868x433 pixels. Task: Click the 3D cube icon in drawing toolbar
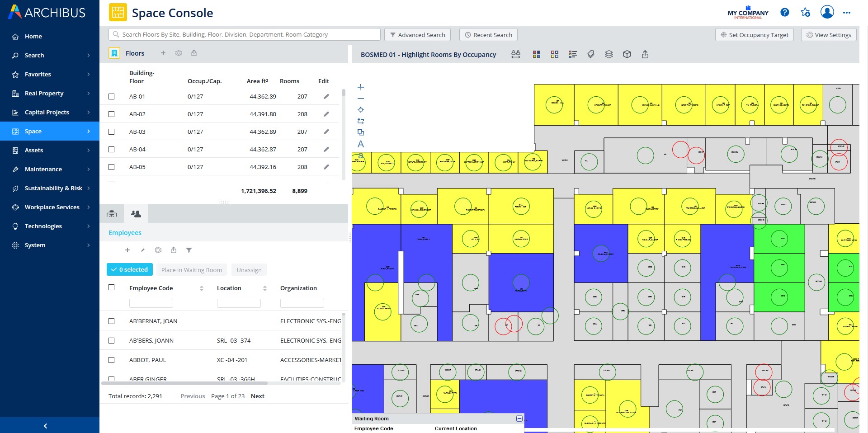click(x=627, y=54)
